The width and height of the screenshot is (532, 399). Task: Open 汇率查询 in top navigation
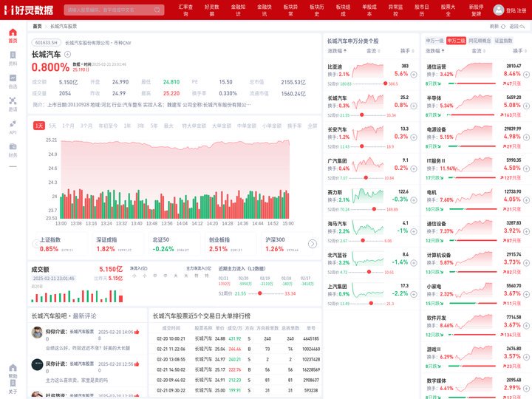tap(185, 10)
